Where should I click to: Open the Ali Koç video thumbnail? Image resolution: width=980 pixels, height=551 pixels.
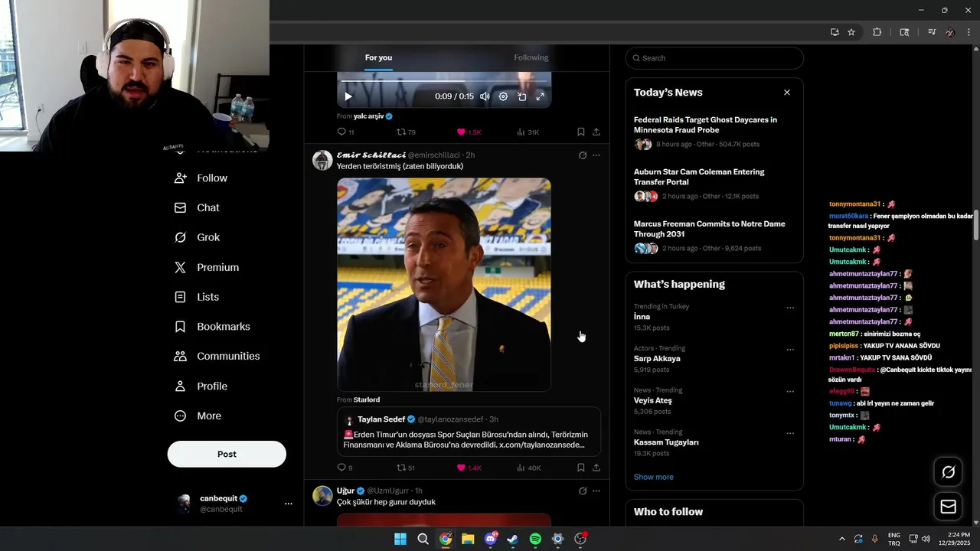(x=444, y=285)
